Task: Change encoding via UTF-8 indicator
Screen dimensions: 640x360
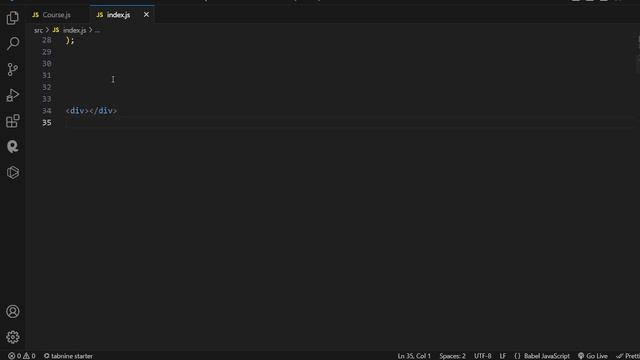Action: (x=482, y=356)
